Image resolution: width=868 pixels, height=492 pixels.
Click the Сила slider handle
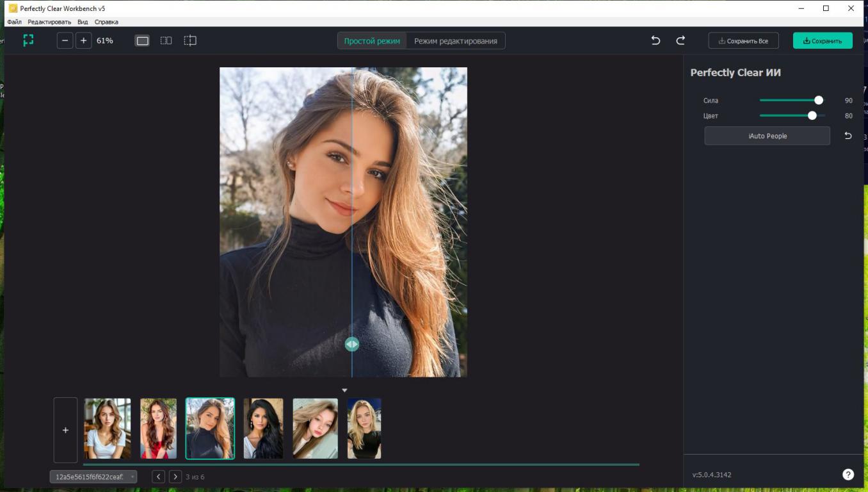pos(818,101)
